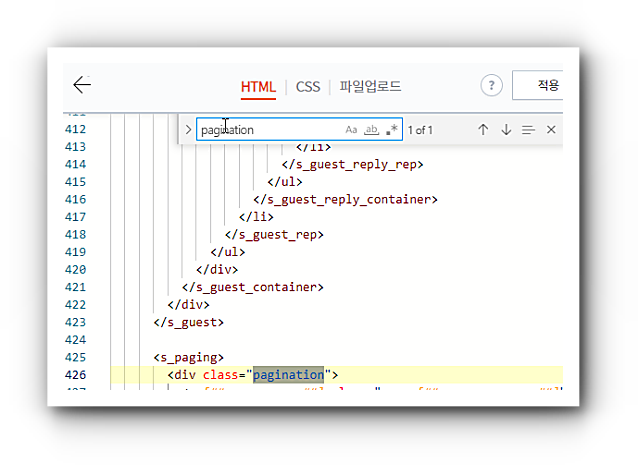The image size is (638, 465).
Task: Click the class attribute on line 426
Action: (x=220, y=375)
